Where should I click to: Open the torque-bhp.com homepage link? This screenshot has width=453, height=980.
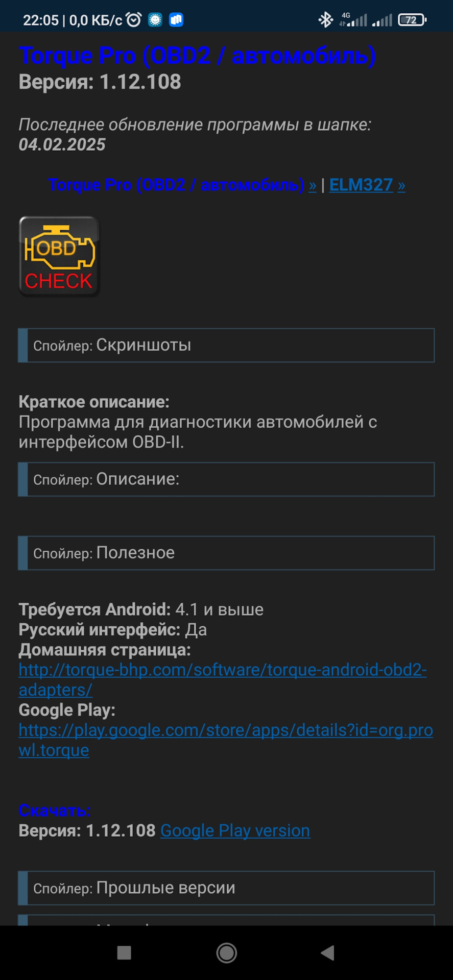point(223,680)
